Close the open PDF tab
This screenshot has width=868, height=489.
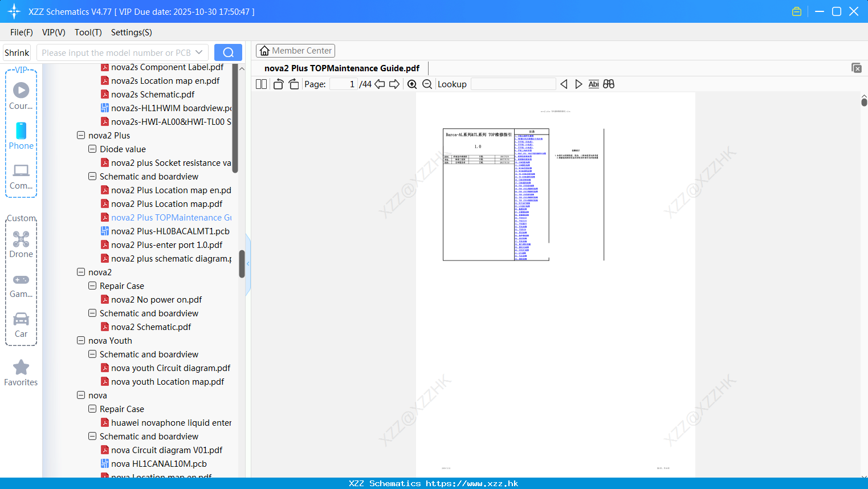click(856, 68)
